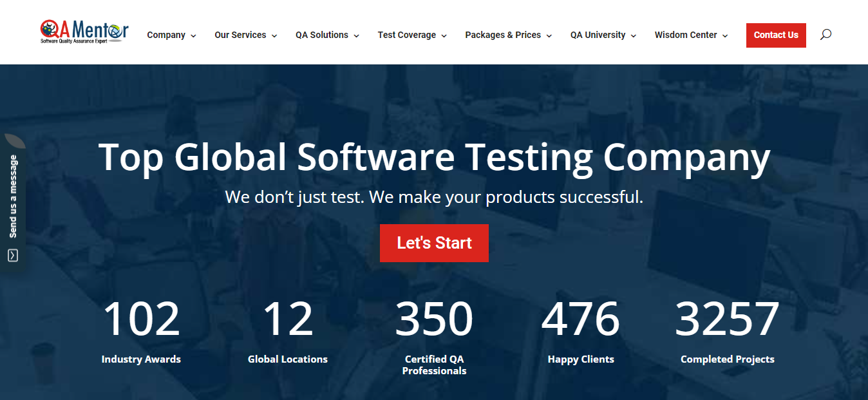This screenshot has height=400, width=868.
Task: Click the Certified QA Professionals label
Action: pyautogui.click(x=434, y=365)
